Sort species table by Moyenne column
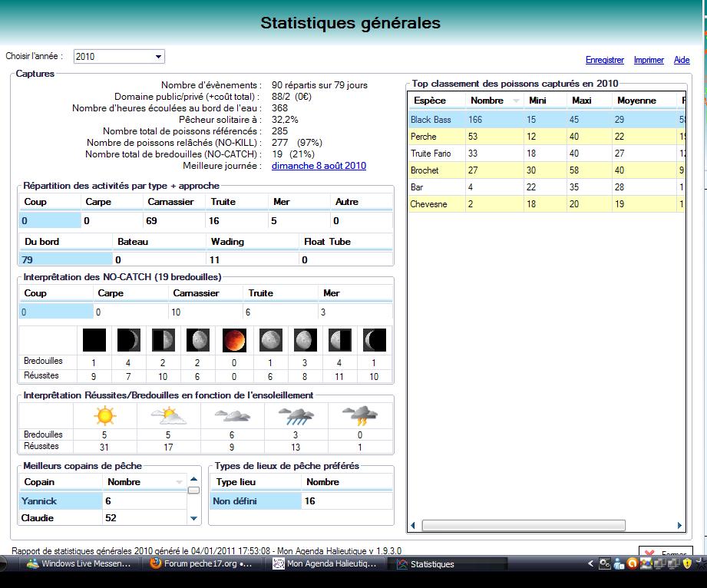Image resolution: width=707 pixels, height=588 pixels. 644,101
